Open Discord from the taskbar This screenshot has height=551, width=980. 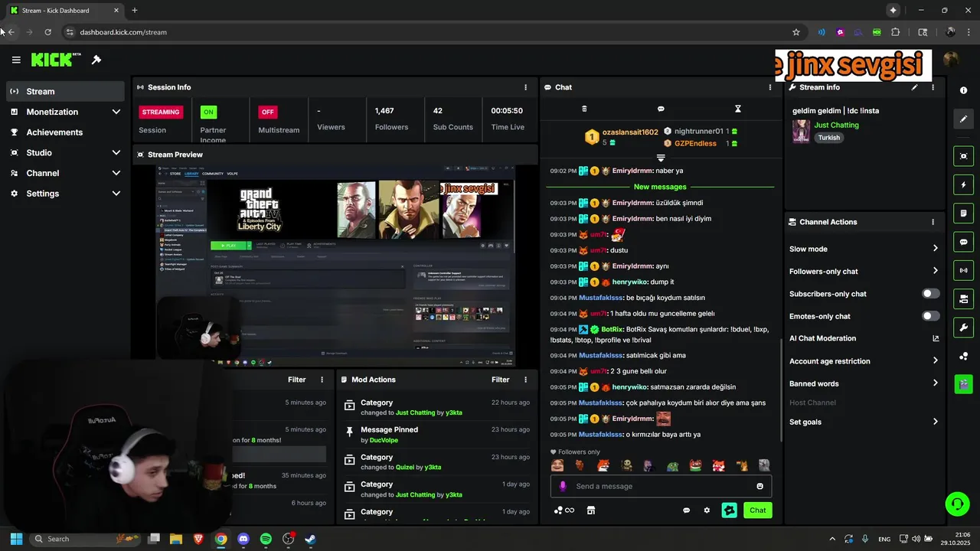point(243,539)
